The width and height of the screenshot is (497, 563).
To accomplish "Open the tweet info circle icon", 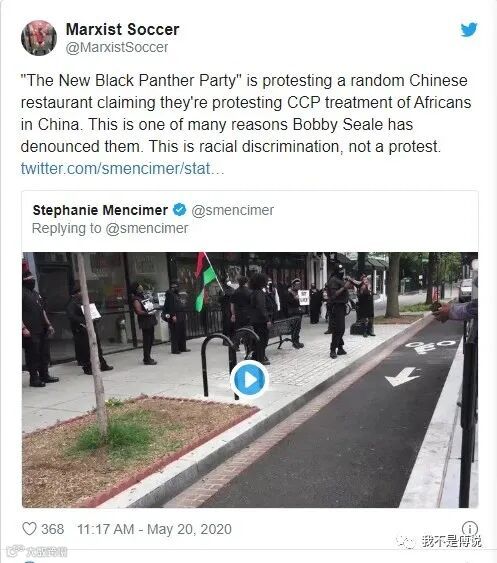I will [x=469, y=529].
